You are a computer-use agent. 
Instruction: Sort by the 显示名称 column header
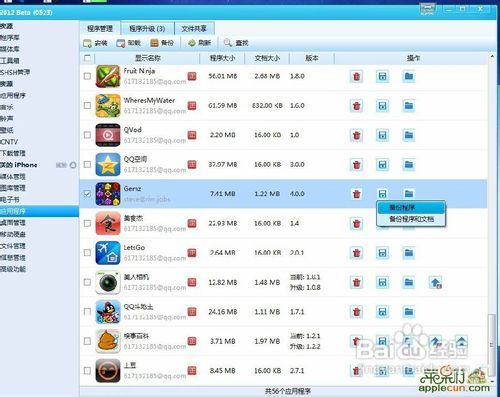[148, 58]
